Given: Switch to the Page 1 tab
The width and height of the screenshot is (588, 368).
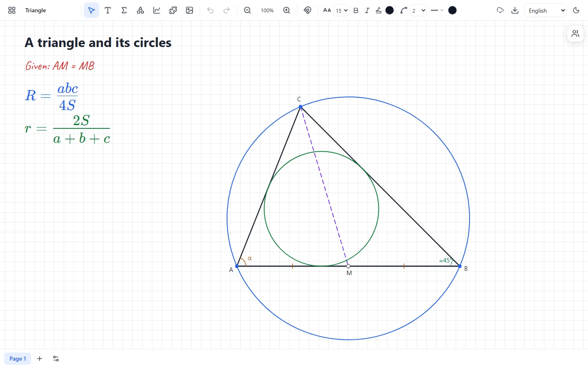Looking at the screenshot, I should point(18,359).
